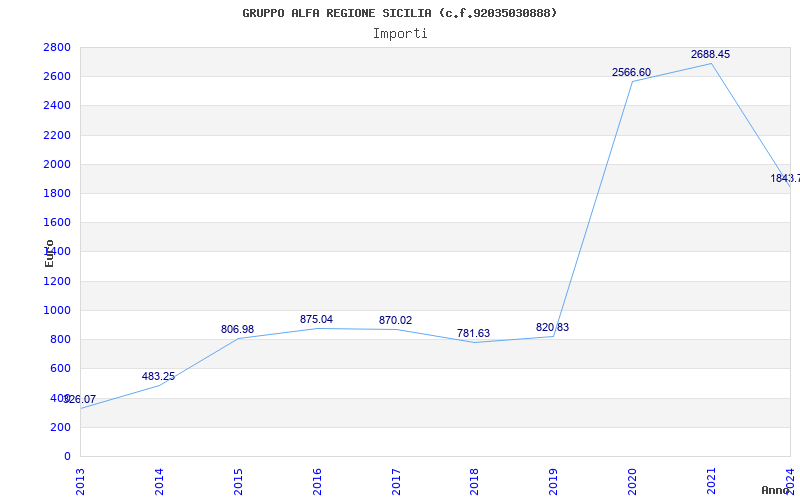Select data label 875.04

[316, 319]
